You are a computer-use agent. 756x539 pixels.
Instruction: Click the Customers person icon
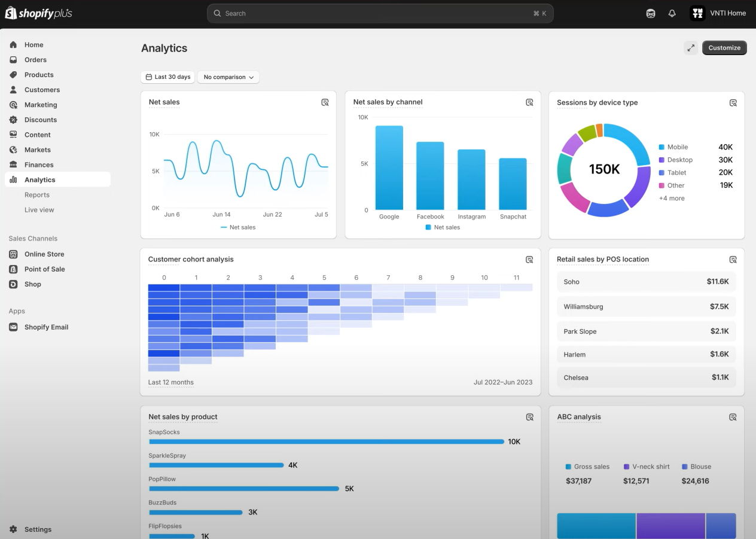pos(13,90)
